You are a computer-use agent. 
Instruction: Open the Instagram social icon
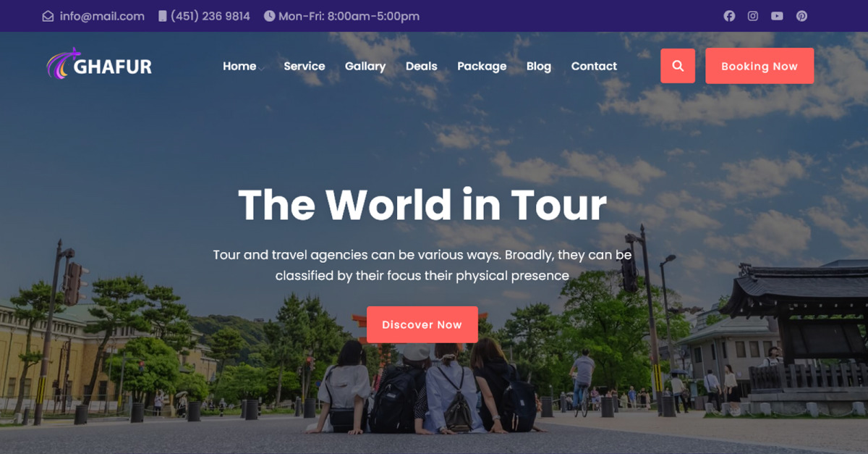753,16
